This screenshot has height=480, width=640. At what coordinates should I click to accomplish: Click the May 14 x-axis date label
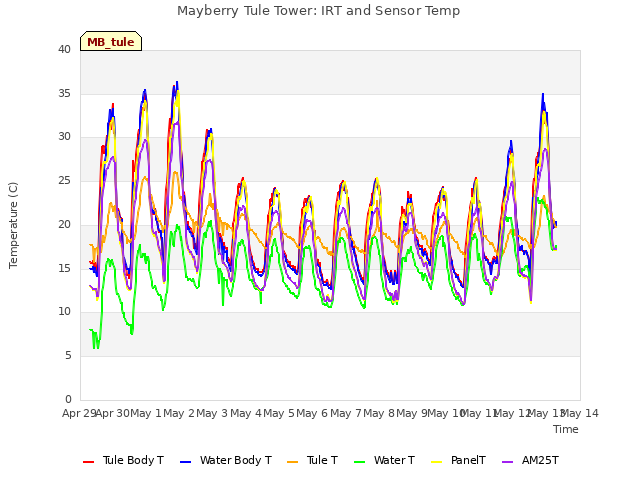coord(580,413)
